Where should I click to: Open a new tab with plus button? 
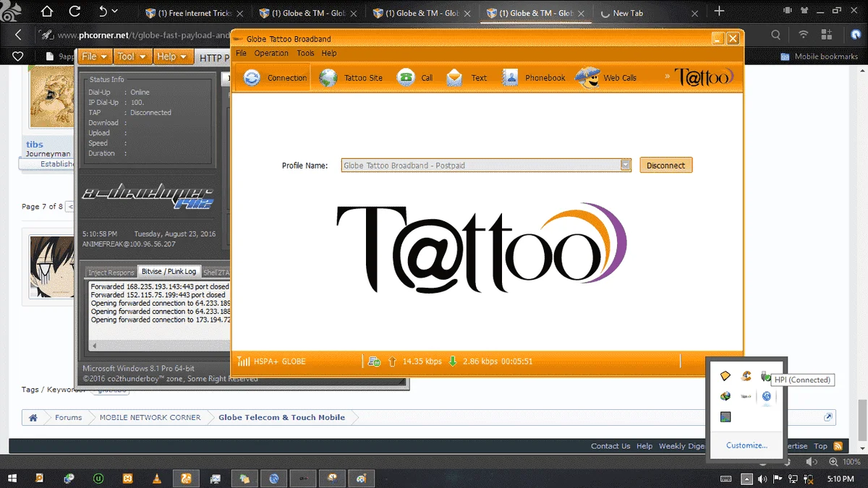tap(719, 12)
